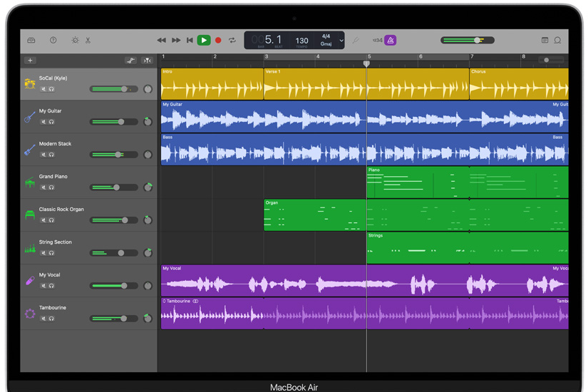Select the Tambourine track icon

[30, 313]
